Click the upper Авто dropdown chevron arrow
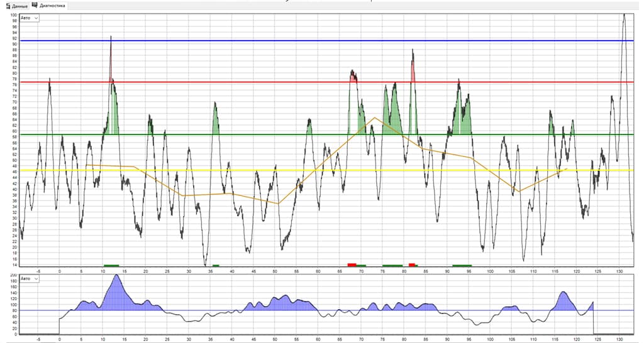644x343 pixels. (x=36, y=18)
